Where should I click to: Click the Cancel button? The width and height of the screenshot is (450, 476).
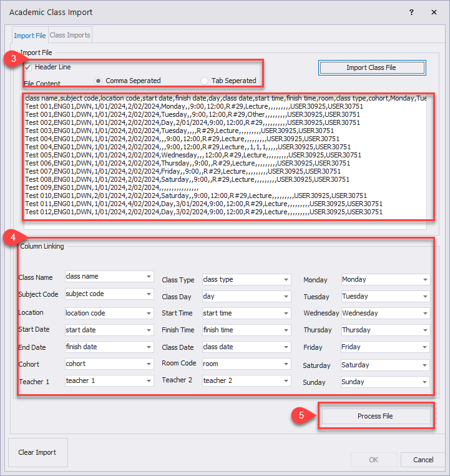(x=424, y=460)
